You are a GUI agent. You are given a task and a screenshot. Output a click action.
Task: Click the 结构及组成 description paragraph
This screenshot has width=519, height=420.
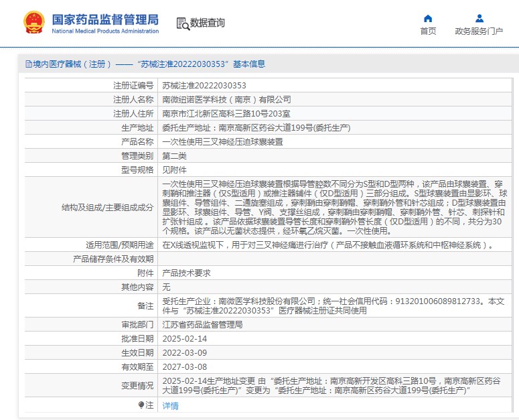(x=335, y=207)
